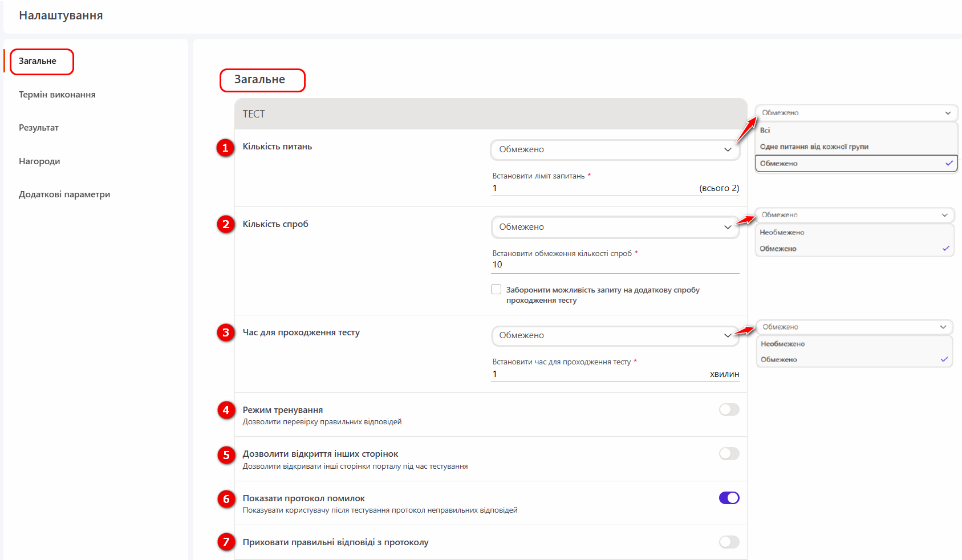Go to Додаткові параметри section
The height and width of the screenshot is (560, 962).
64,194
